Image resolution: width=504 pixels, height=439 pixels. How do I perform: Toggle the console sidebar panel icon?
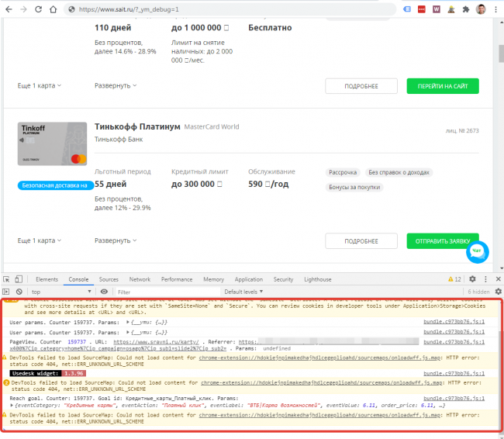[6, 292]
